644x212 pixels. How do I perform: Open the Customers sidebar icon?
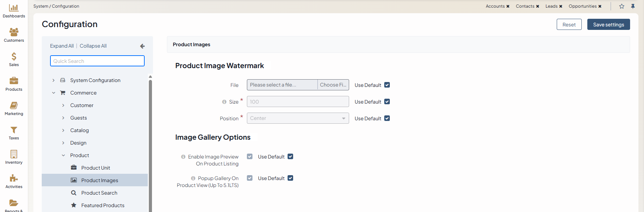[x=14, y=32]
